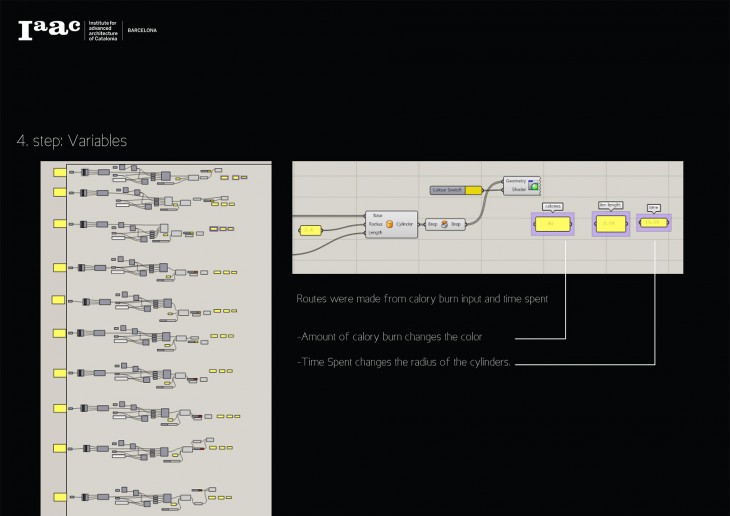Select the Length input on Cylinder
The image size is (730, 516).
[376, 233]
